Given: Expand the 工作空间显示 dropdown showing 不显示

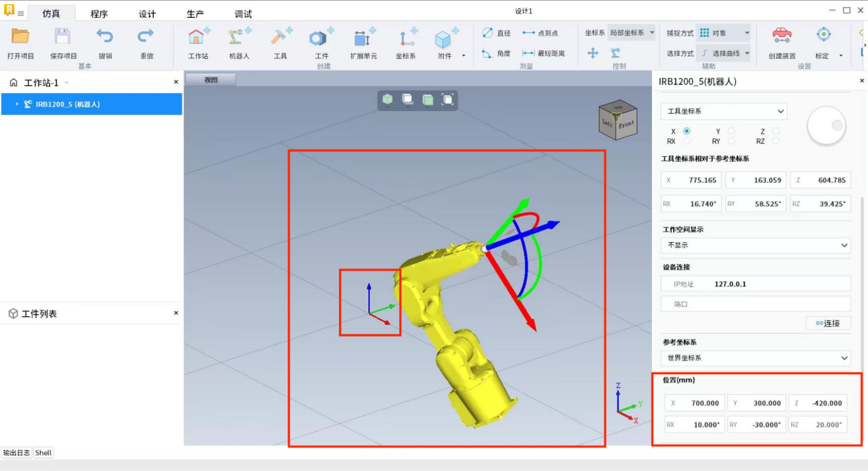Looking at the screenshot, I should click(x=755, y=245).
